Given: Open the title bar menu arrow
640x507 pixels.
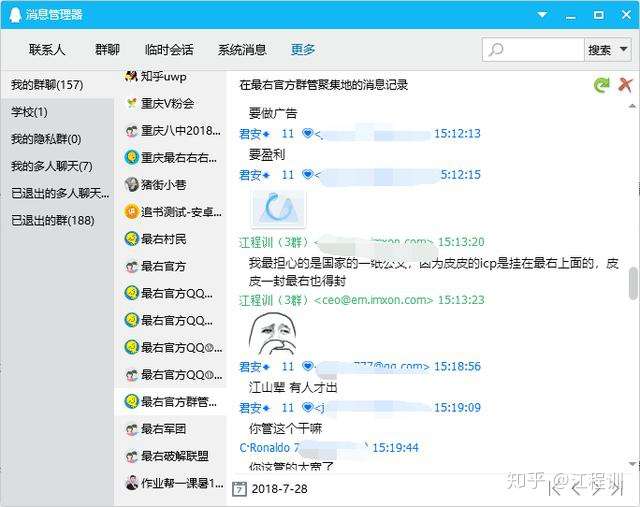Looking at the screenshot, I should coord(542,15).
